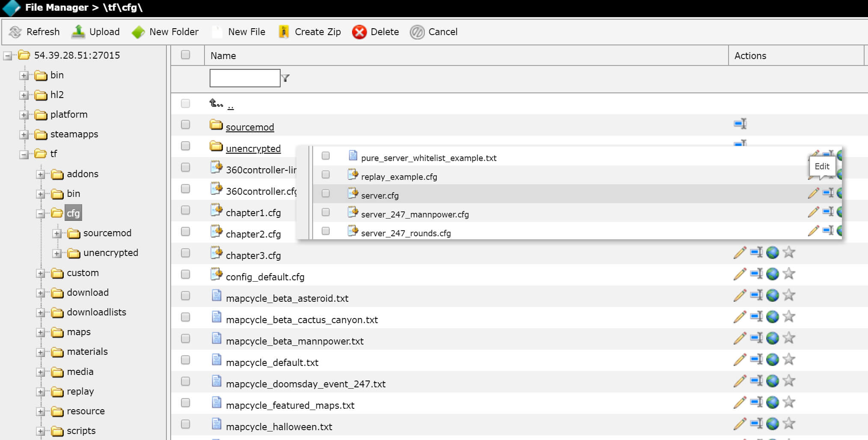The height and width of the screenshot is (440, 868).
Task: Click globe icon for config_default.cfg
Action: (772, 274)
